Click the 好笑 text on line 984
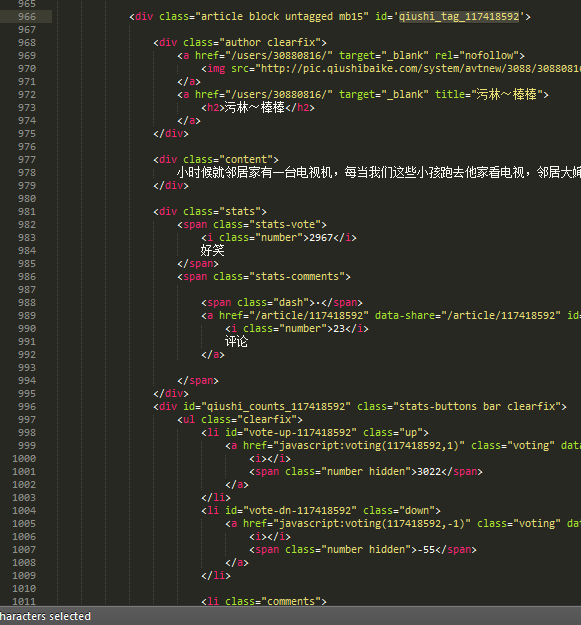The width and height of the screenshot is (581, 625). click(x=212, y=251)
